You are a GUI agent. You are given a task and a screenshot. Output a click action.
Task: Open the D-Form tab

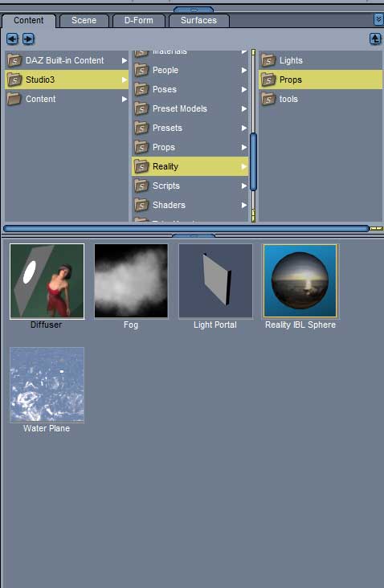click(x=139, y=20)
